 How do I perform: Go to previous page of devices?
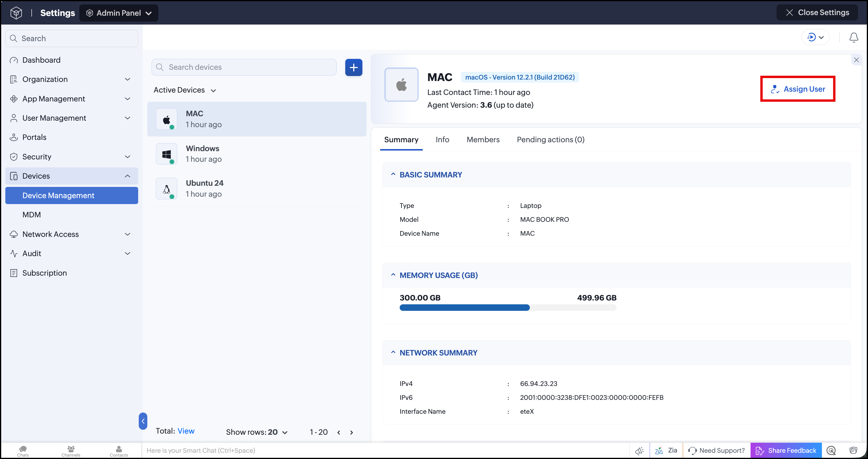coord(339,432)
